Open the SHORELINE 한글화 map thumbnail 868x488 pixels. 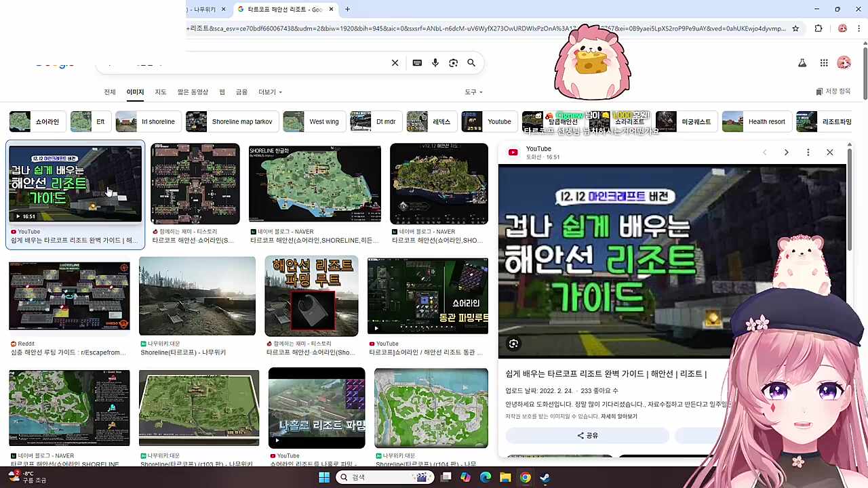(x=315, y=183)
